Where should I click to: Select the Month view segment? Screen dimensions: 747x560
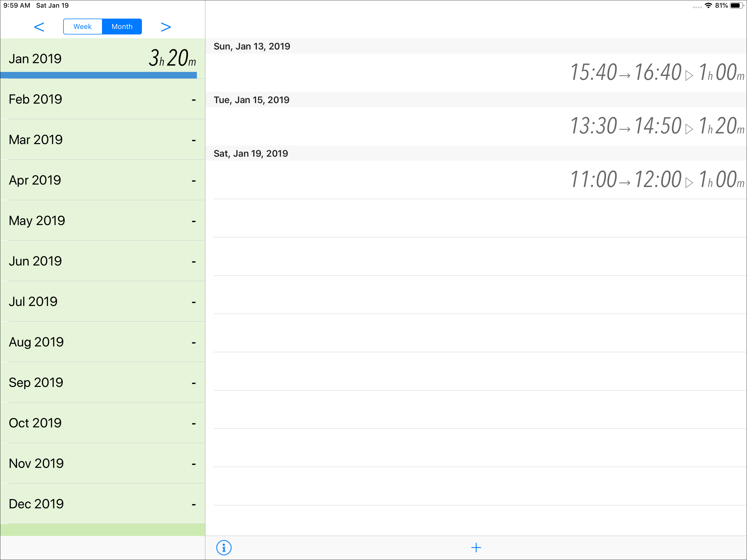(122, 26)
